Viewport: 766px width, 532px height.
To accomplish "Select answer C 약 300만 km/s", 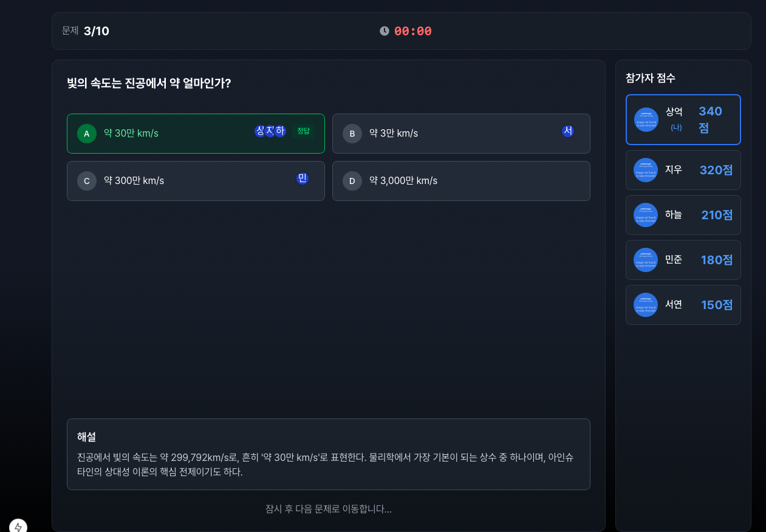I will pos(196,181).
